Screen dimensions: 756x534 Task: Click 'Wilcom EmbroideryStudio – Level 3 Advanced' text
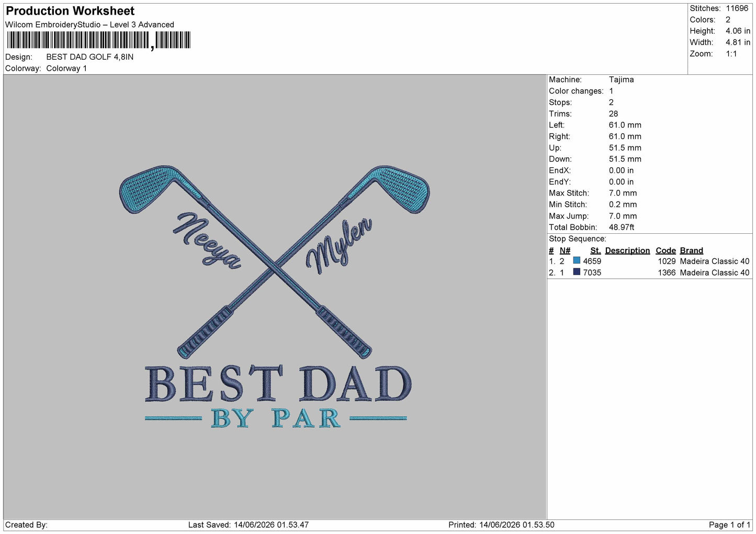click(89, 25)
